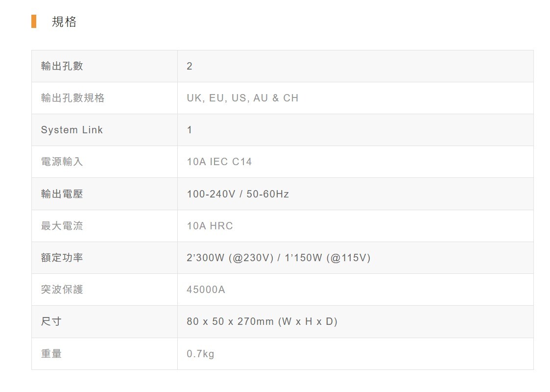550x392 pixels.
Task: Click the UK, EU, US, AU & CH value
Action: pyautogui.click(x=242, y=98)
